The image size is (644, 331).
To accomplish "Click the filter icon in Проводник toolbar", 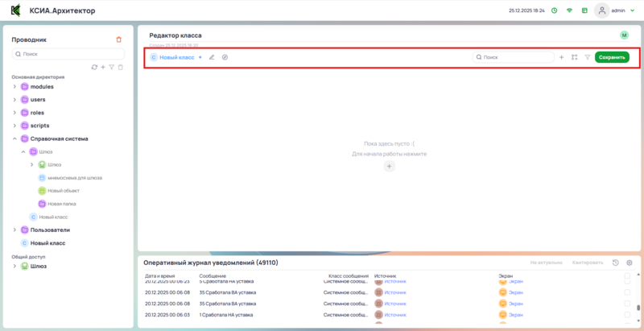I will (111, 67).
